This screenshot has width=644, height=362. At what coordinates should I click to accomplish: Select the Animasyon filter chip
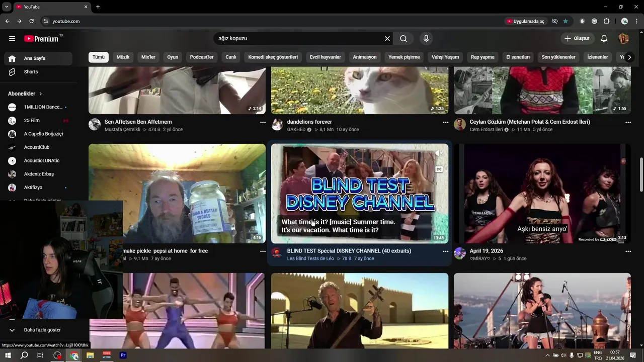point(365,57)
